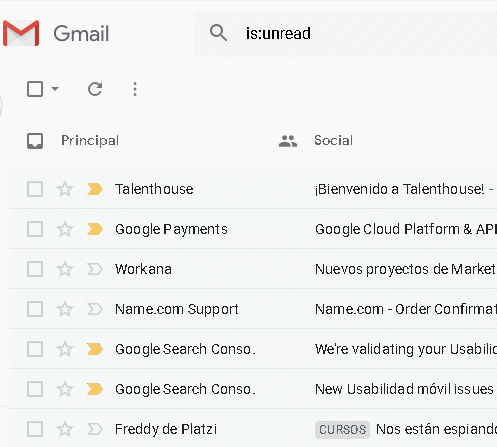Image resolution: width=497 pixels, height=447 pixels.
Task: Toggle importance marker on Talenthouse email
Action: [x=95, y=189]
